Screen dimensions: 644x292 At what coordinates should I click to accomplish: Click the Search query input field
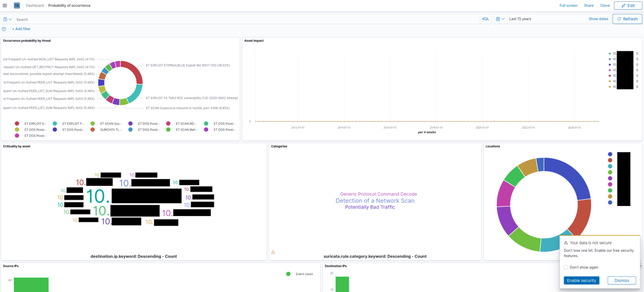tap(247, 19)
